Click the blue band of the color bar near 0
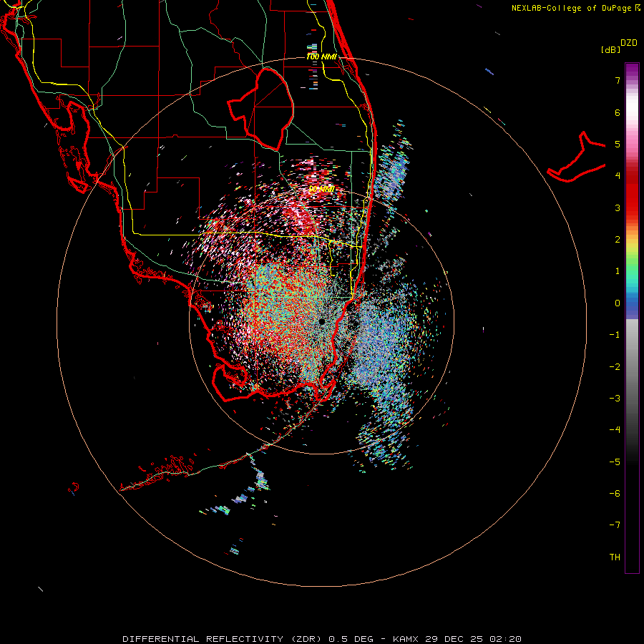The width and height of the screenshot is (644, 644). coord(632,304)
